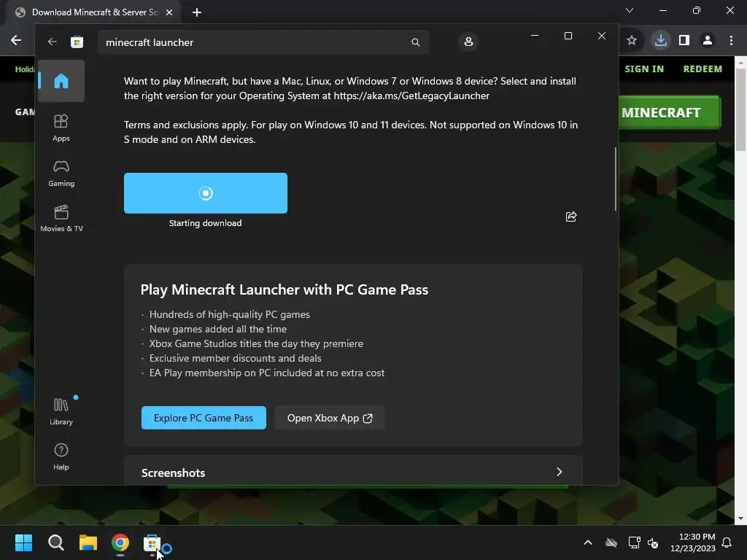Open Chrome tab search dropdown arrow
Image resolution: width=747 pixels, height=560 pixels.
click(x=630, y=10)
